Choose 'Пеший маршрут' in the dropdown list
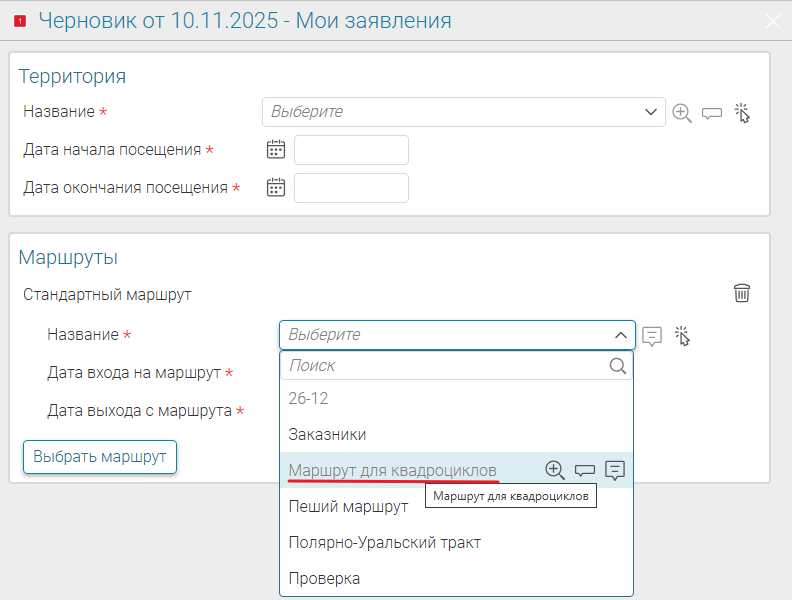Screen dimensions: 792x600 [348, 506]
